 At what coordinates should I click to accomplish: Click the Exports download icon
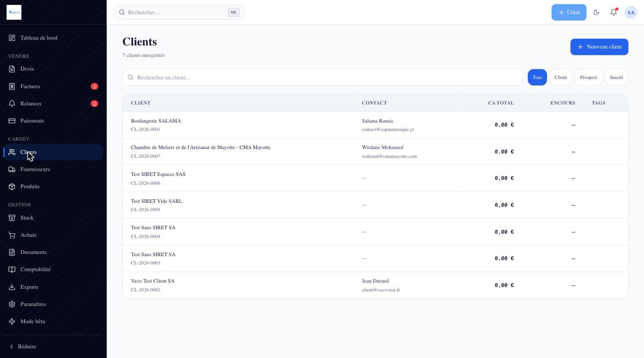pyautogui.click(x=12, y=287)
